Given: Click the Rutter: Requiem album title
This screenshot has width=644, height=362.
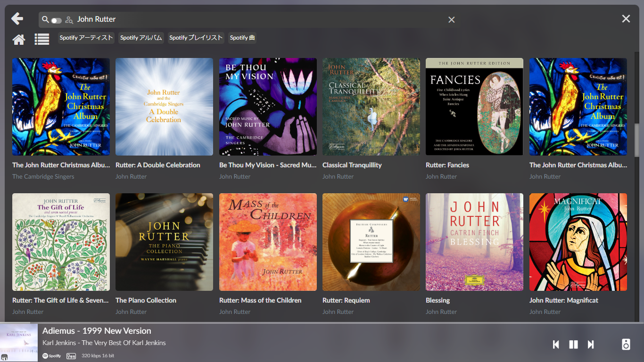Looking at the screenshot, I should (346, 300).
